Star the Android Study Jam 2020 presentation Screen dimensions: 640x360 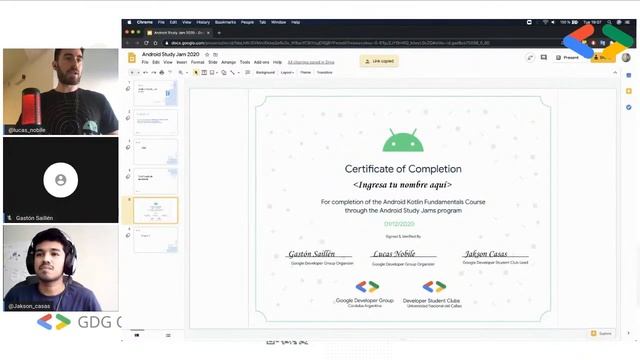coord(207,54)
